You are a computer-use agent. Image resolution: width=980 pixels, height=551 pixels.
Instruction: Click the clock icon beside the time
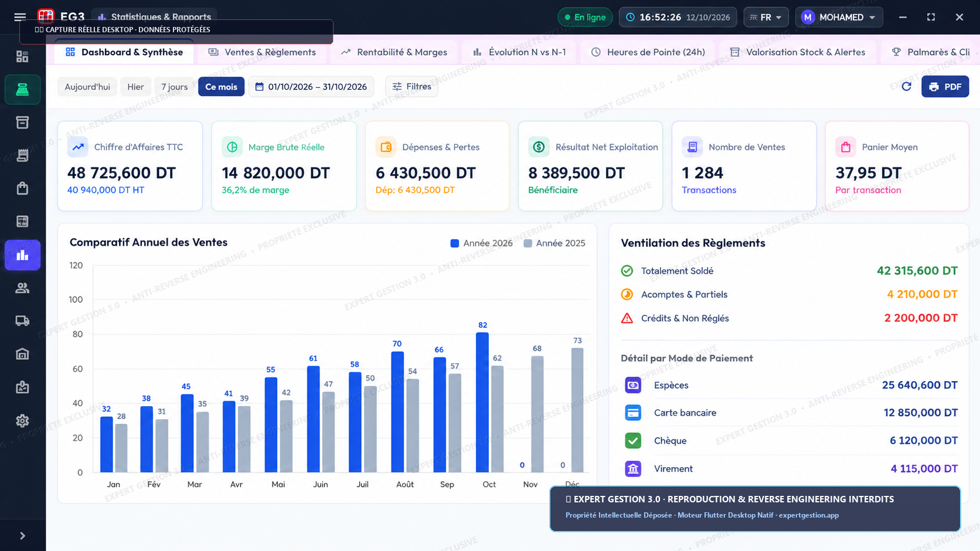630,17
